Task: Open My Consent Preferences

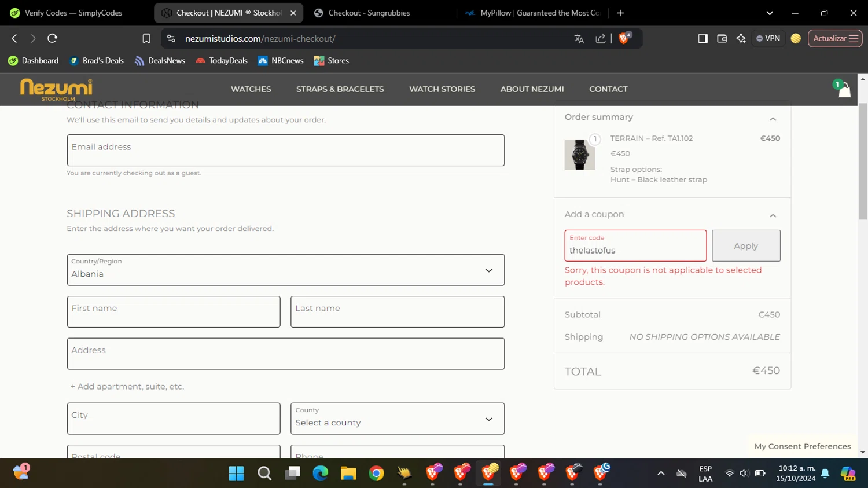Action: coord(803,446)
